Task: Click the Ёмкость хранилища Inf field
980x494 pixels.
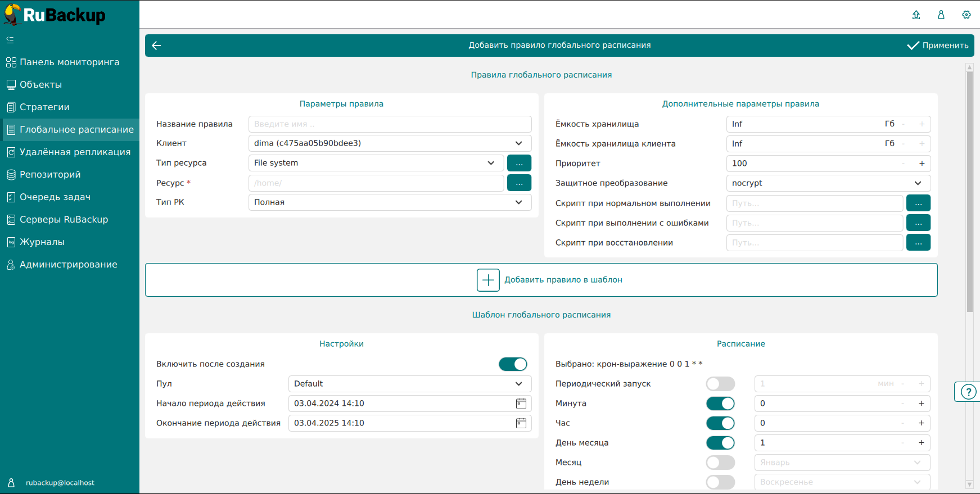Action: 828,124
